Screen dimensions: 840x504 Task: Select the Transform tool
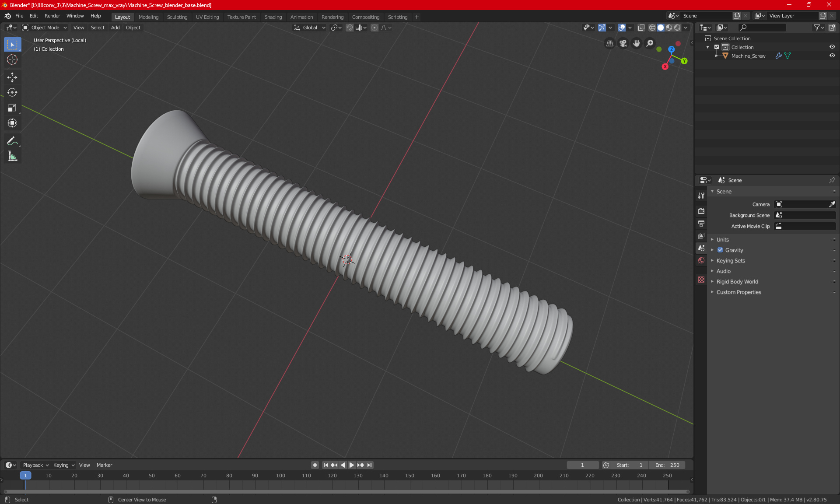coord(12,123)
